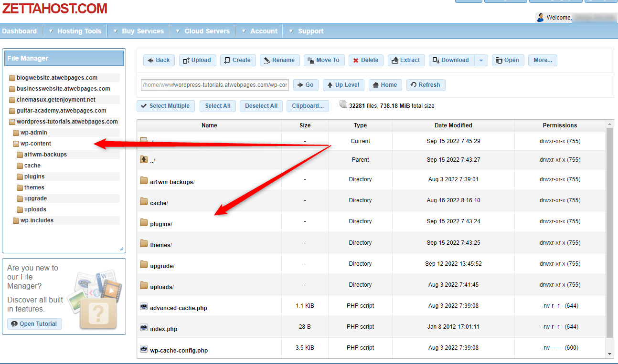Click the Refresh button

[x=426, y=85]
